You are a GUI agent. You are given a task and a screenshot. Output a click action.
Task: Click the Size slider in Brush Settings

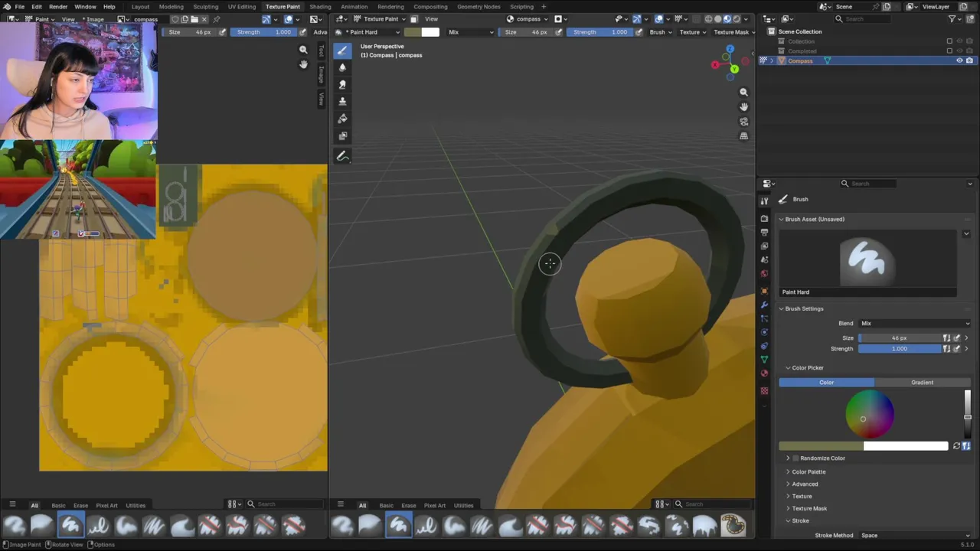click(900, 337)
